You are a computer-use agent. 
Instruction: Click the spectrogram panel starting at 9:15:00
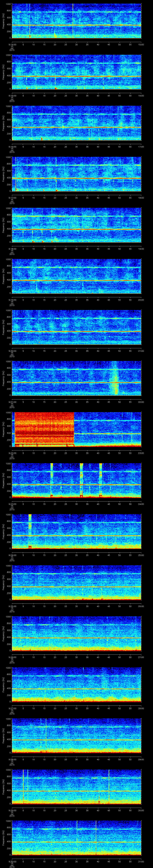click(x=77, y=72)
